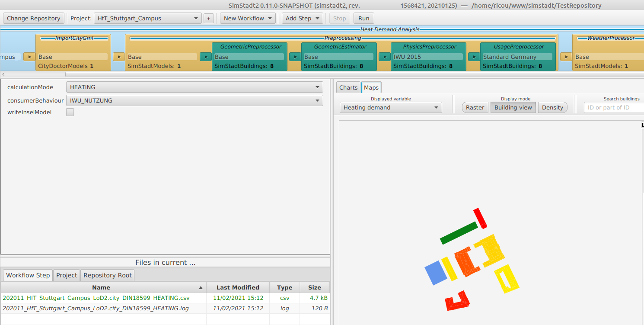Select the Project files tab

pos(67,275)
